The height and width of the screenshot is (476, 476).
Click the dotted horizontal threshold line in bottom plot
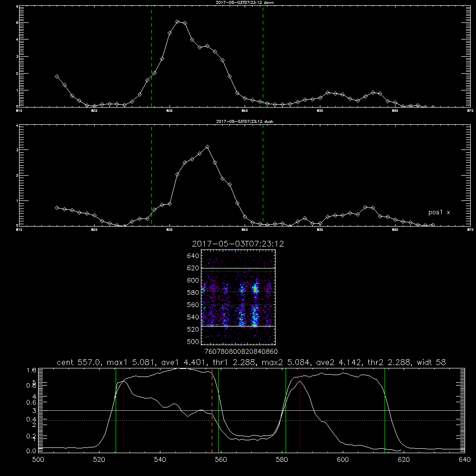click(x=251, y=420)
